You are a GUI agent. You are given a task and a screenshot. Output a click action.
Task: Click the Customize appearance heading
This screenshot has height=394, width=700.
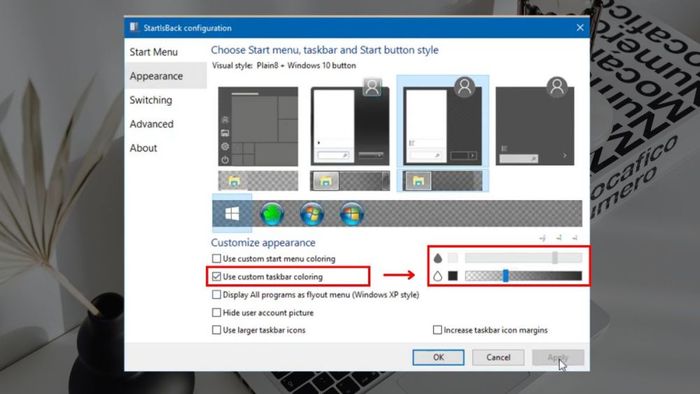(263, 243)
